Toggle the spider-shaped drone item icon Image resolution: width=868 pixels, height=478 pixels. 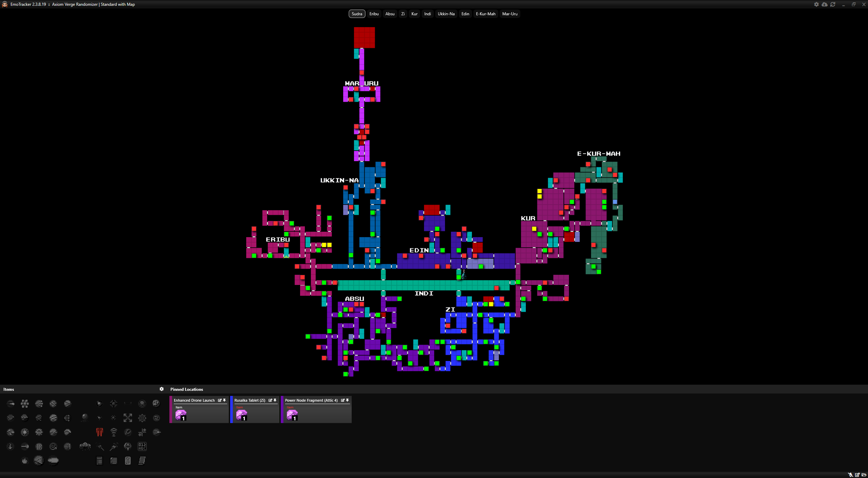[85, 446]
